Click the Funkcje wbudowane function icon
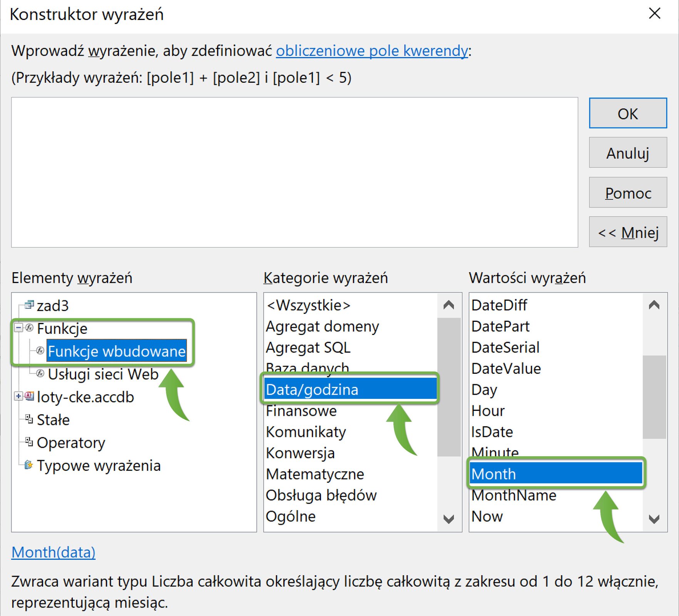 40,351
